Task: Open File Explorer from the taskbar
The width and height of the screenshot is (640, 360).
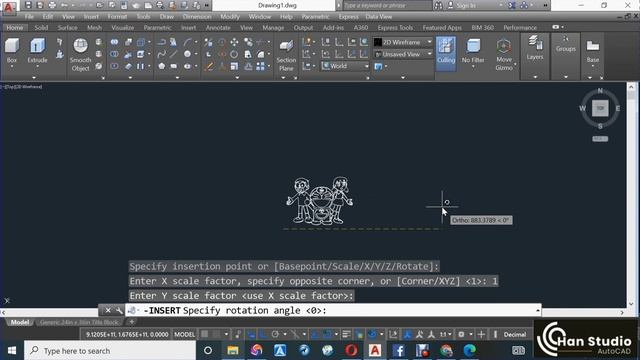Action: (233, 350)
